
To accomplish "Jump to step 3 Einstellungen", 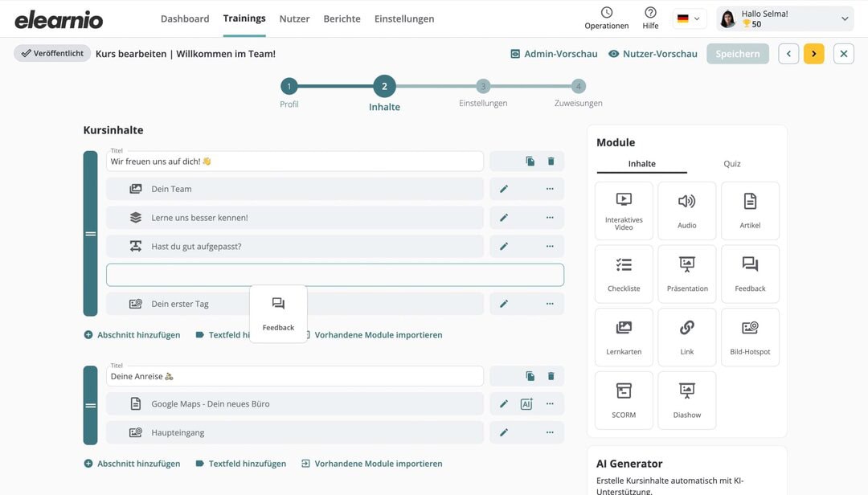I will [x=483, y=86].
